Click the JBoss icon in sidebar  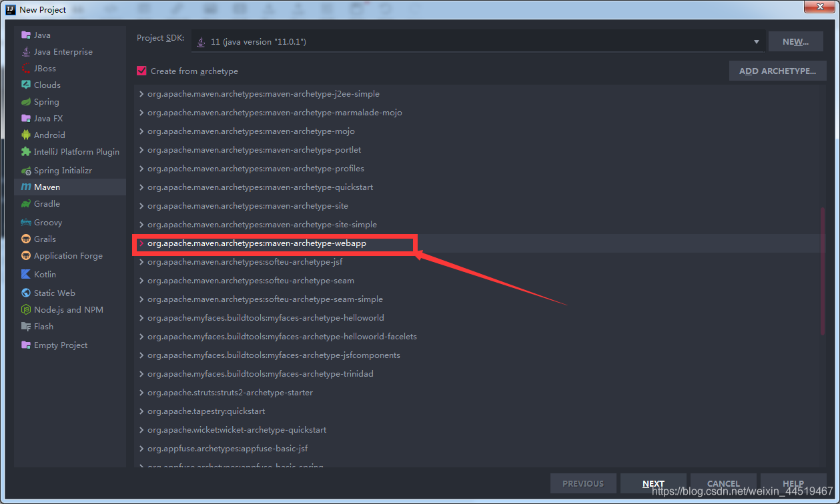26,69
